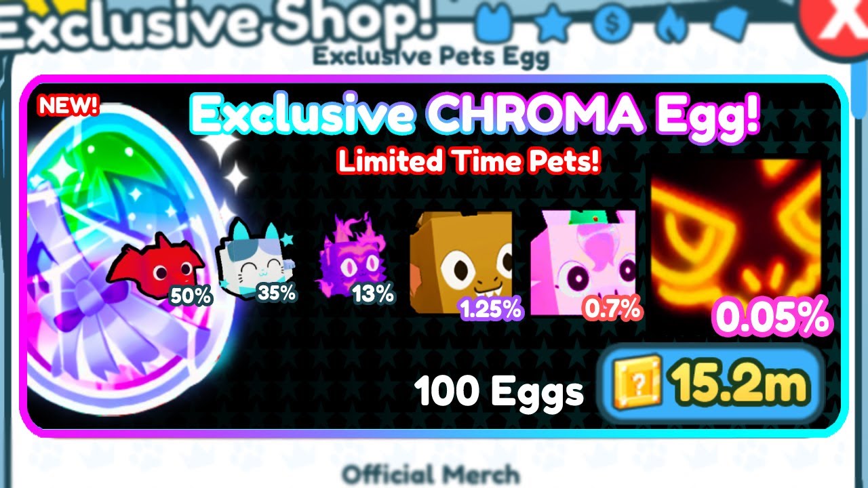
Task: Select the brown monkey 1.25% pet
Action: click(x=461, y=262)
